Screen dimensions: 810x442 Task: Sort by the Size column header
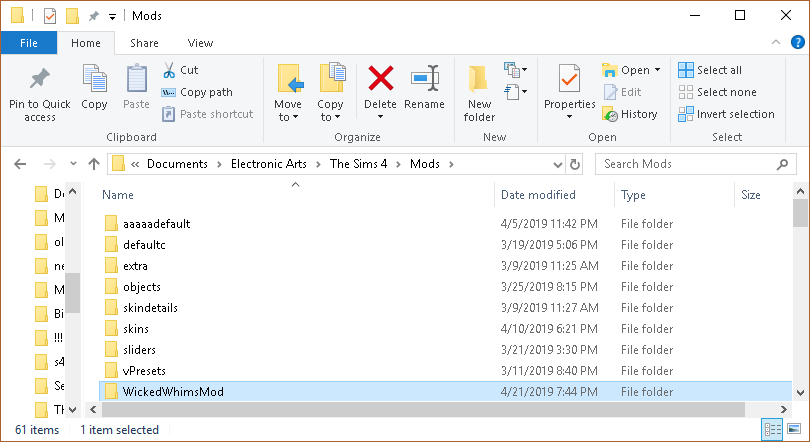coord(751,195)
